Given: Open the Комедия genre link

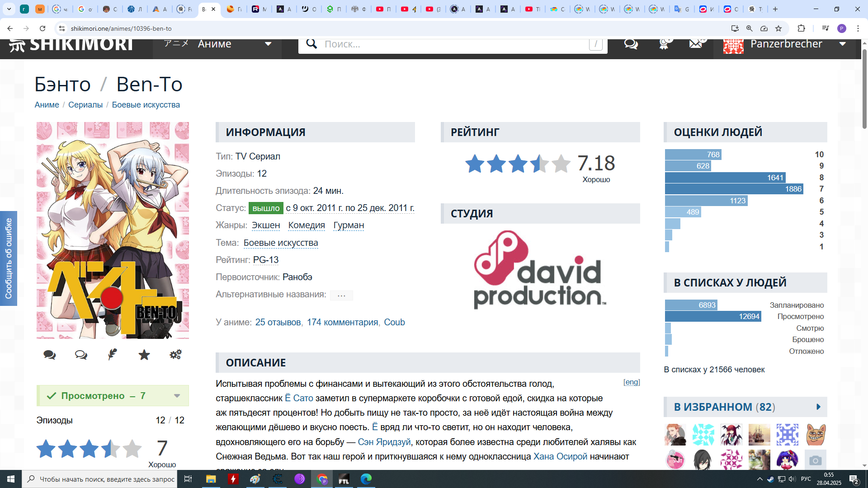Looking at the screenshot, I should point(307,225).
